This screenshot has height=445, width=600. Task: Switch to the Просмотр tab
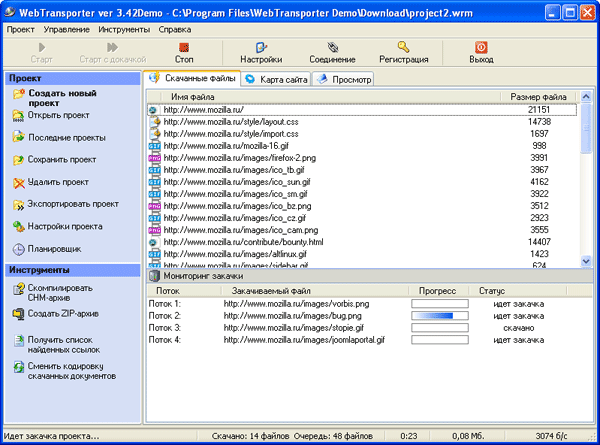(x=344, y=80)
